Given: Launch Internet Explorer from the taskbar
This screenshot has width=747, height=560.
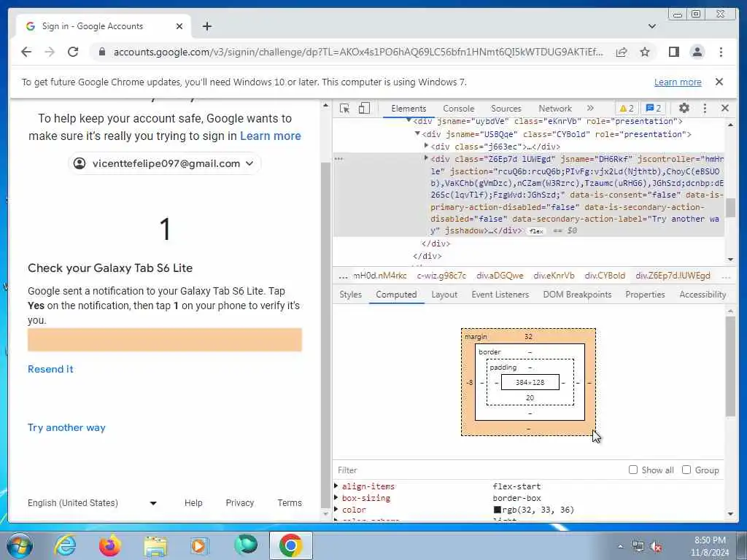Looking at the screenshot, I should pos(64,545).
